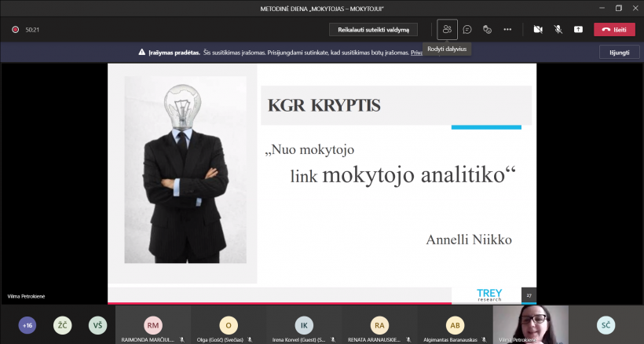Viewport: 644px width, 344px height.
Task: Toggle the camera on or off
Action: (538, 30)
